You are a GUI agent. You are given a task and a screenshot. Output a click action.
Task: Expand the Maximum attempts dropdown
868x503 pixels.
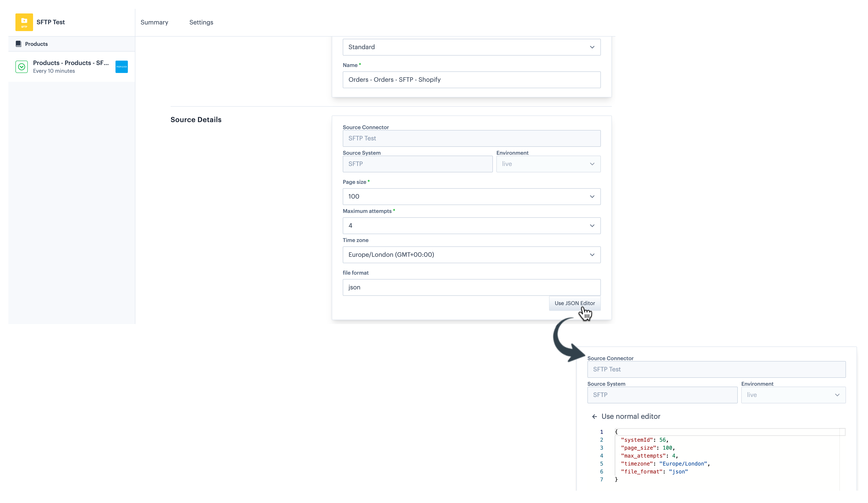coord(471,226)
